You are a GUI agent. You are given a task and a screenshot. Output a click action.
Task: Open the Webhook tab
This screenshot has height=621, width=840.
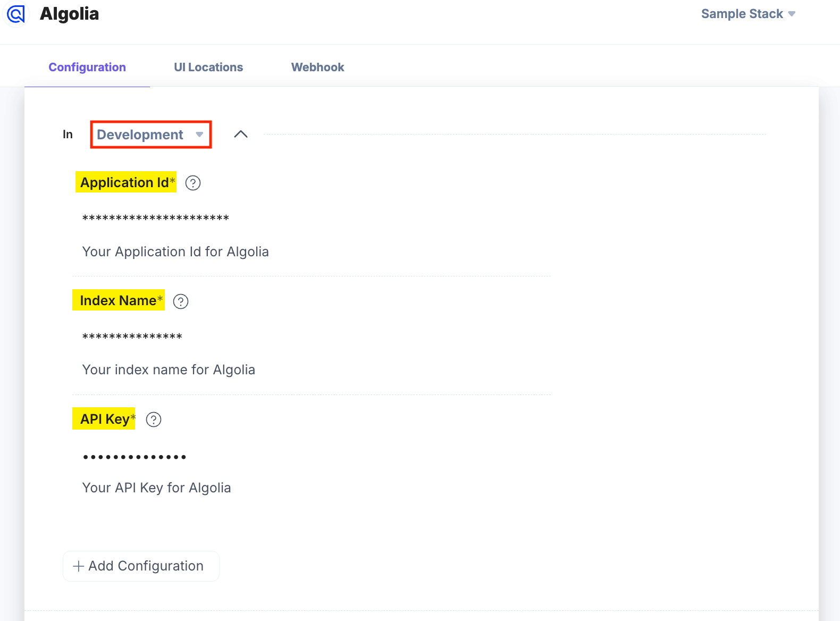317,67
